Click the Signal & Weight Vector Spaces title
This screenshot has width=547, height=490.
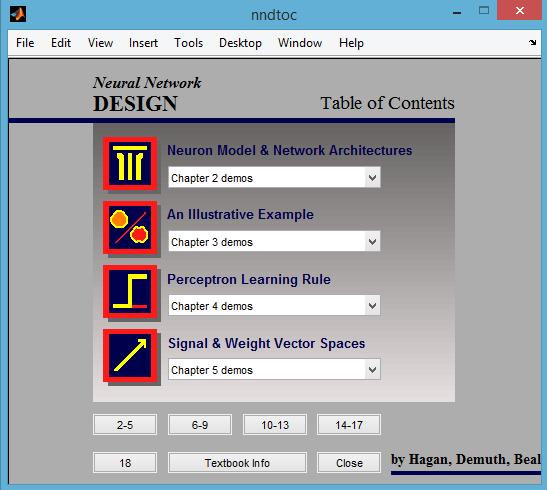(267, 343)
